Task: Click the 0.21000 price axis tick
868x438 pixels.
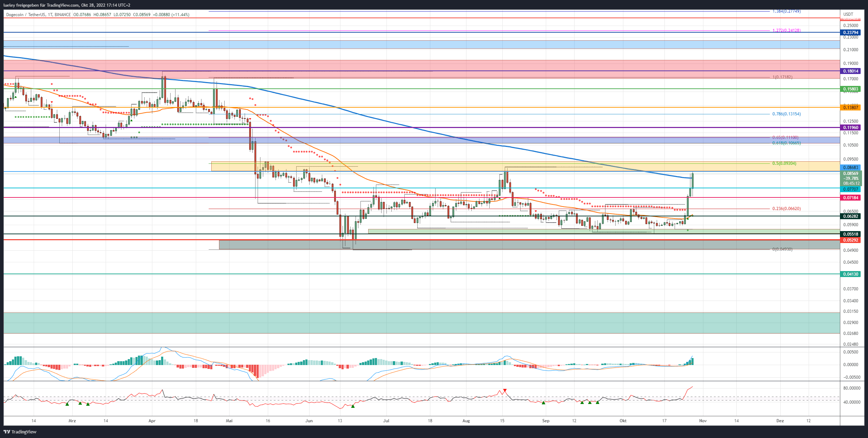Action: (x=851, y=50)
